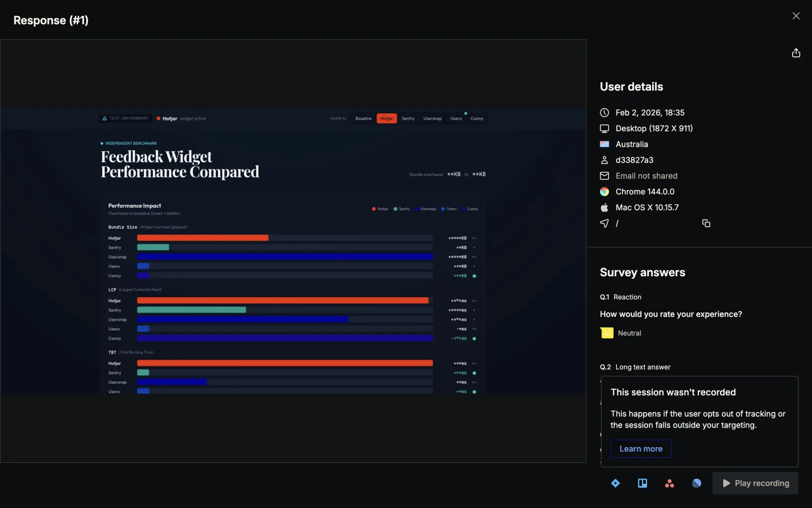Click the orange Hotjar Bundle Size bar
Screen dimensions: 812x508
click(202, 238)
